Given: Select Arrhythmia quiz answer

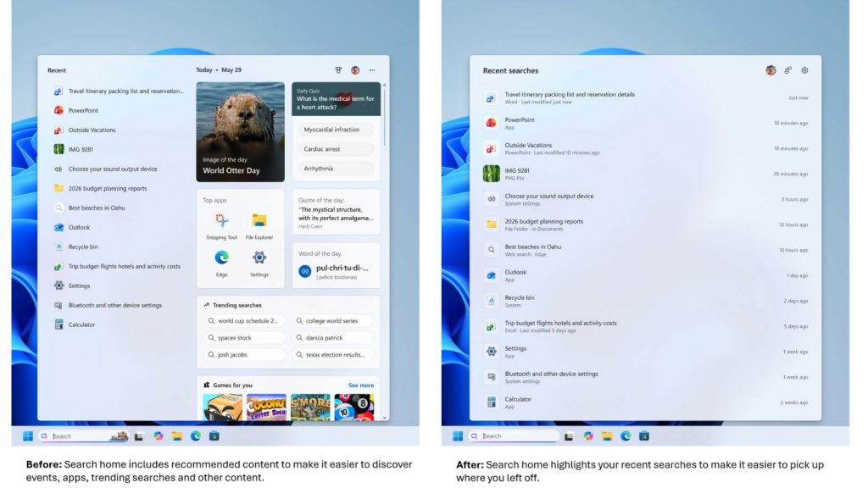Looking at the screenshot, I should (336, 169).
